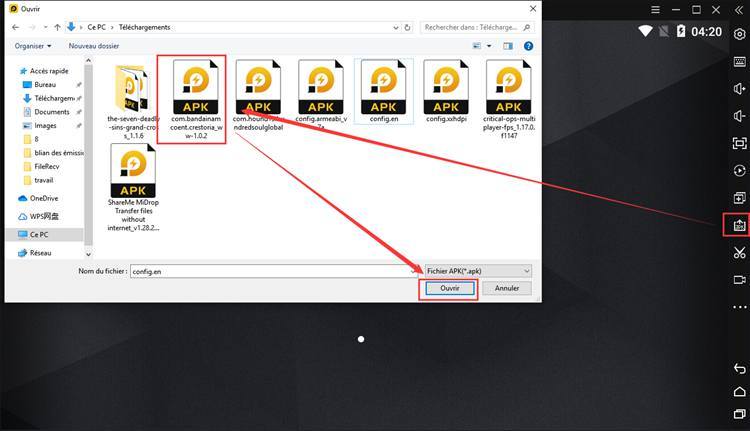The height and width of the screenshot is (431, 750).
Task: Select travail folder in navigation pane
Action: tap(39, 180)
